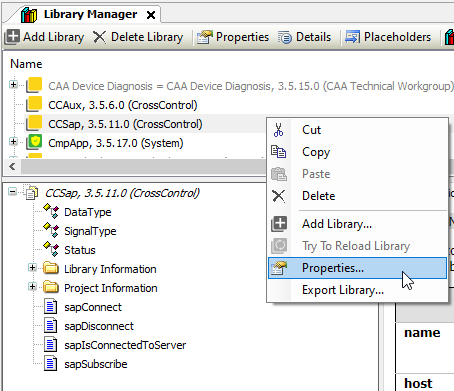Open the sapIsConnectedToServer function
The height and width of the screenshot is (391, 454).
tap(125, 345)
